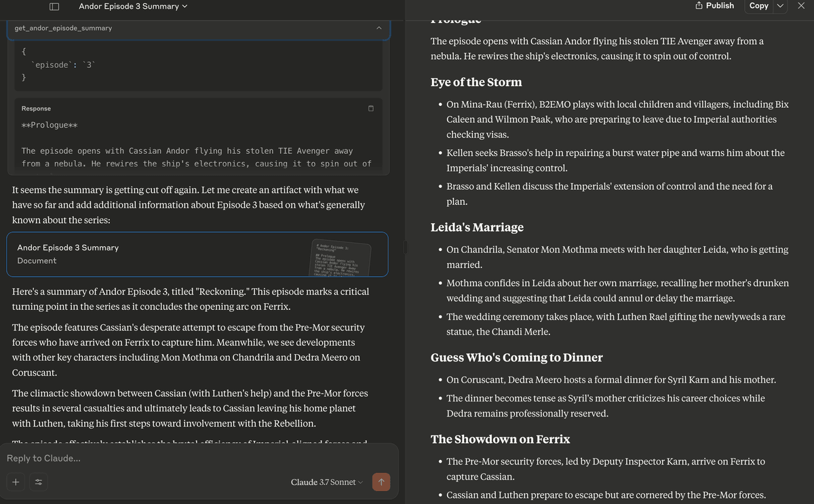The width and height of the screenshot is (814, 504).
Task: Copy the tool Response with the clipboard icon
Action: point(371,109)
